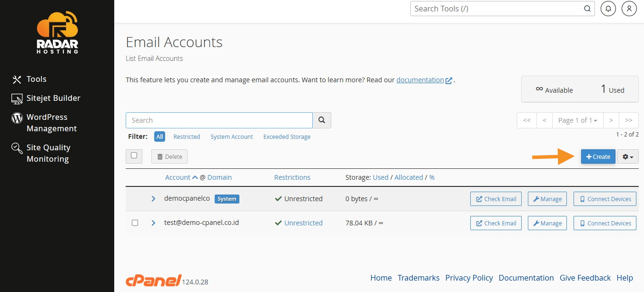Open the user account icon menu
This screenshot has width=644, height=292.
[x=629, y=9]
